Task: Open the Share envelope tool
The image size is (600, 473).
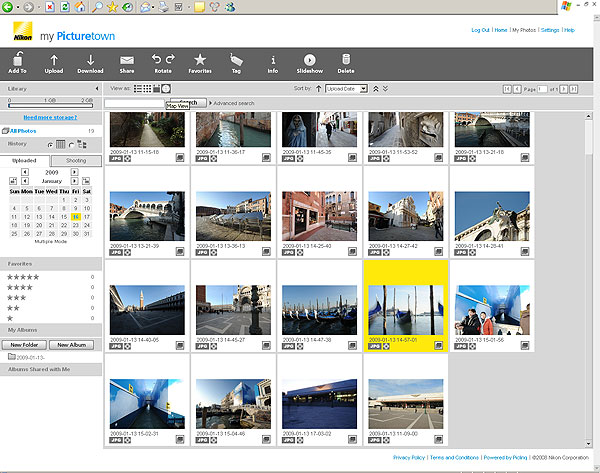Action: 127,64
